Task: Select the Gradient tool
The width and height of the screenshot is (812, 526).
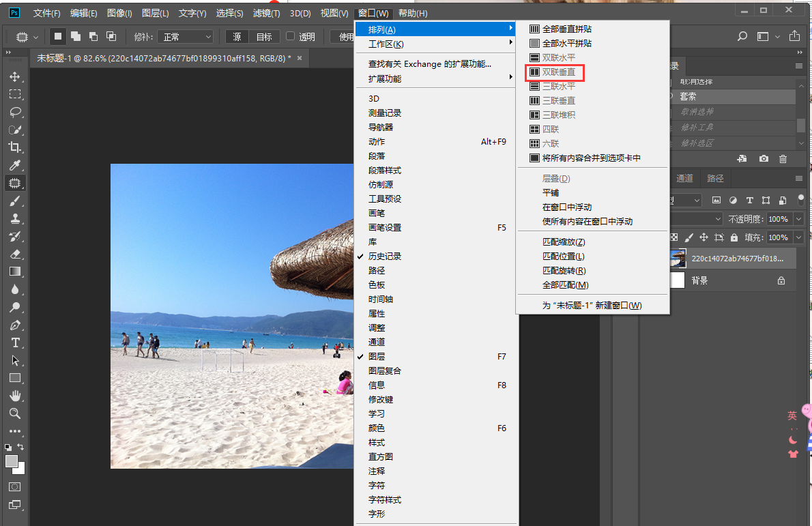Action: [x=15, y=272]
